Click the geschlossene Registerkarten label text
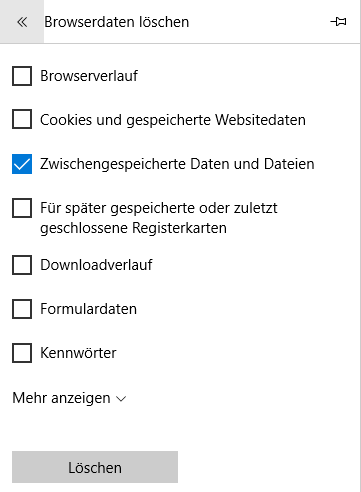 pyautogui.click(x=133, y=228)
